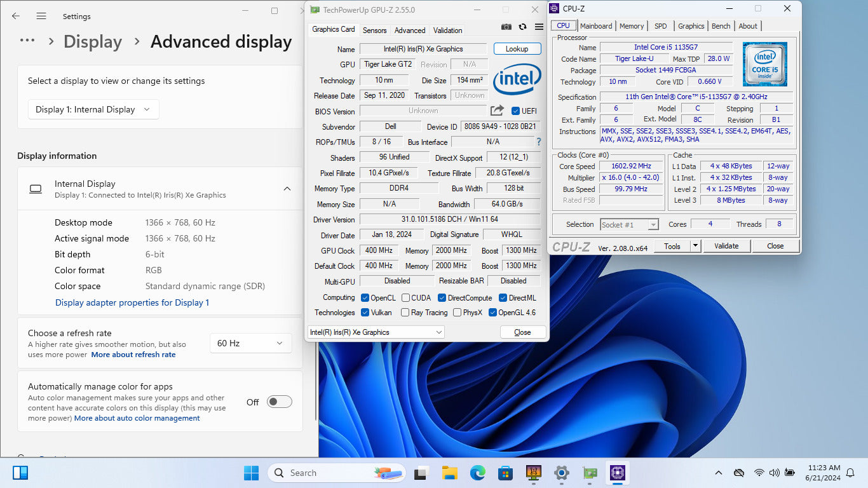
Task: Open the Tools dropdown arrow in CPU-Z
Action: tap(695, 246)
